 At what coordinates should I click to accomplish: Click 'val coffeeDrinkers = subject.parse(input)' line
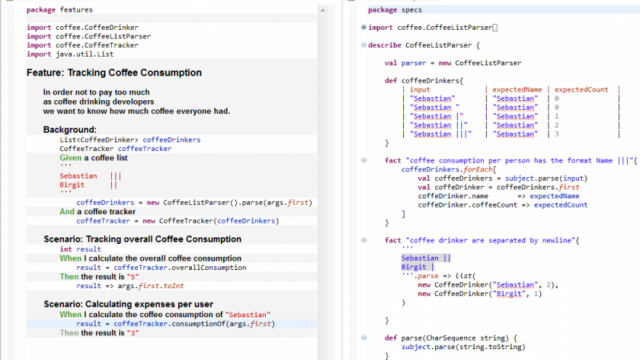coord(503,179)
